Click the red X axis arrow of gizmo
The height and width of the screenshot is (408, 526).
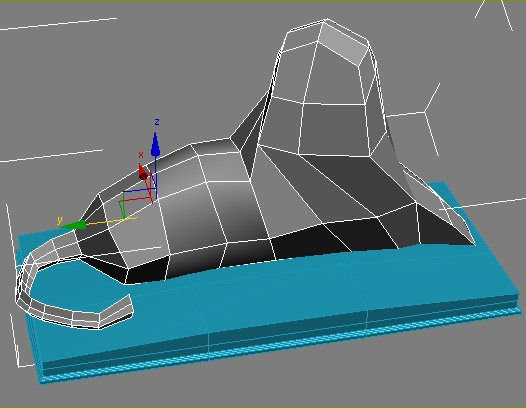[143, 172]
